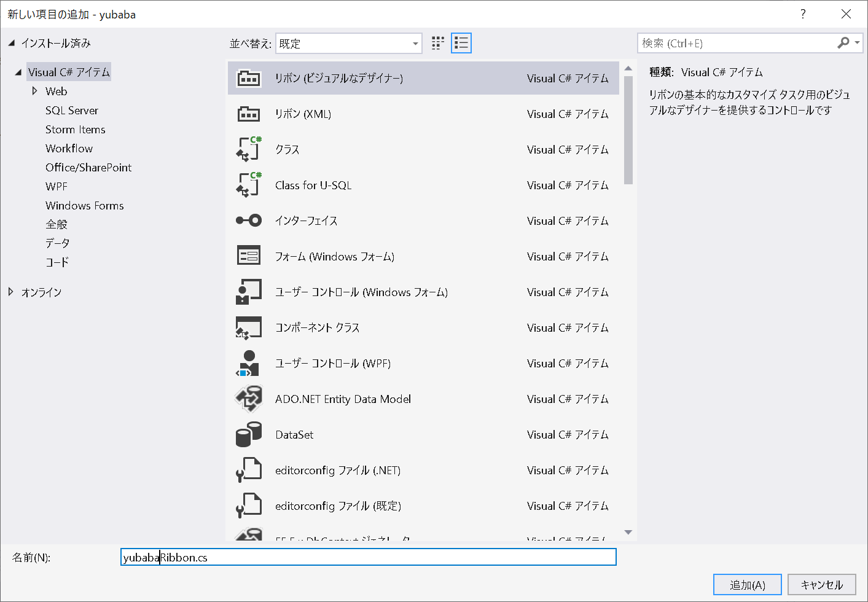
Task: Click the 検索 (Ctrl+E) search box
Action: click(737, 43)
